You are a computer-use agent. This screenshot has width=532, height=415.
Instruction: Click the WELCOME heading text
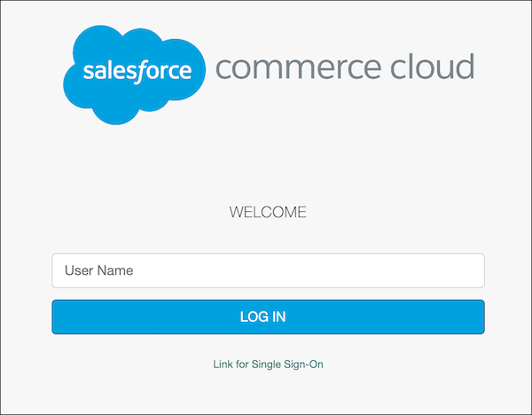coord(268,212)
